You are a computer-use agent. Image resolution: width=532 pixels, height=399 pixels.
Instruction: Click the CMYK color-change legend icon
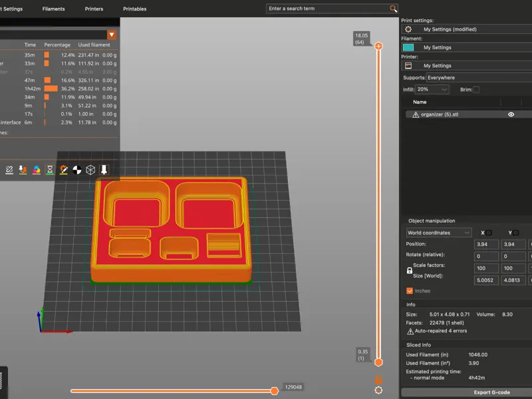click(37, 170)
